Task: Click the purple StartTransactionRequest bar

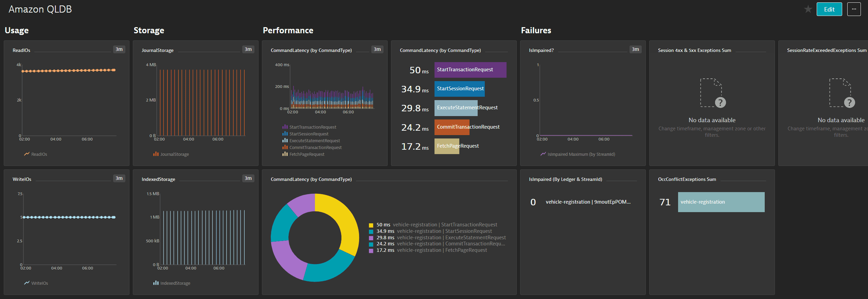Action: [470, 70]
